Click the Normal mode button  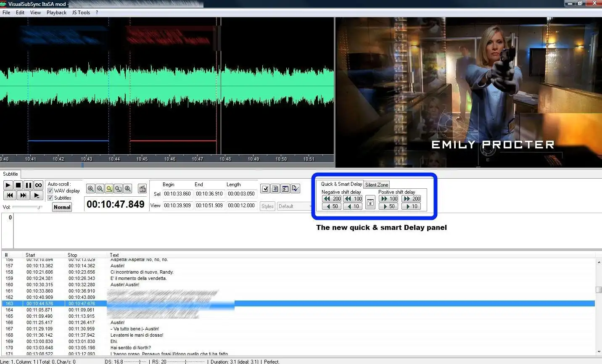pos(62,207)
